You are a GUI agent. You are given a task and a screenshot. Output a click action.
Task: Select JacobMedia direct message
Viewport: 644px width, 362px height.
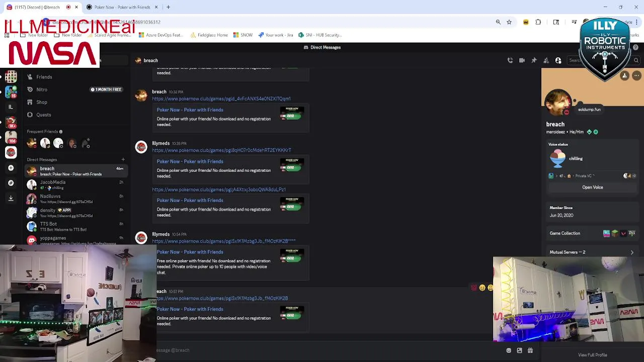point(76,185)
